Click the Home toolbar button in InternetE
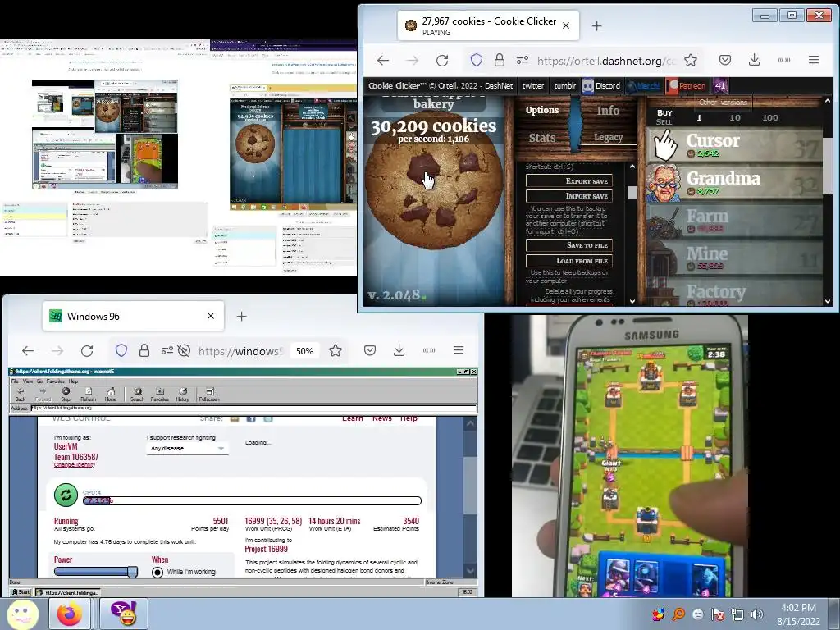Image resolution: width=840 pixels, height=630 pixels. click(x=111, y=395)
